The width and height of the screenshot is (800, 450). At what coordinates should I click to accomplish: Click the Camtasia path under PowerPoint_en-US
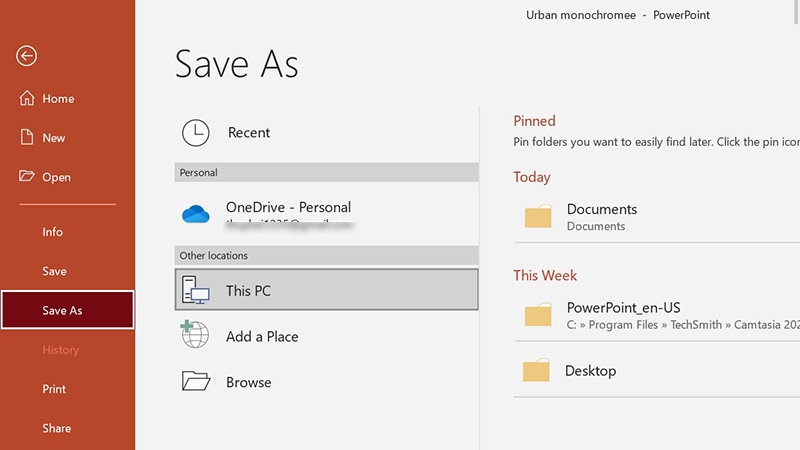pyautogui.click(x=683, y=325)
